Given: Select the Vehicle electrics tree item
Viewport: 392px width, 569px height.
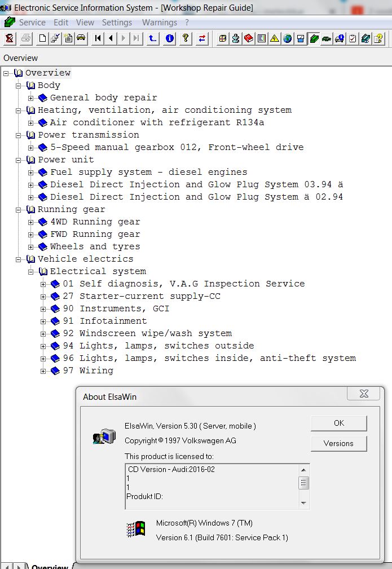Looking at the screenshot, I should pyautogui.click(x=86, y=259).
